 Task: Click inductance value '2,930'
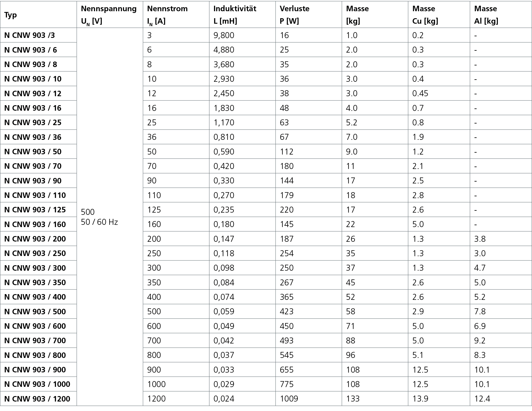tap(224, 79)
